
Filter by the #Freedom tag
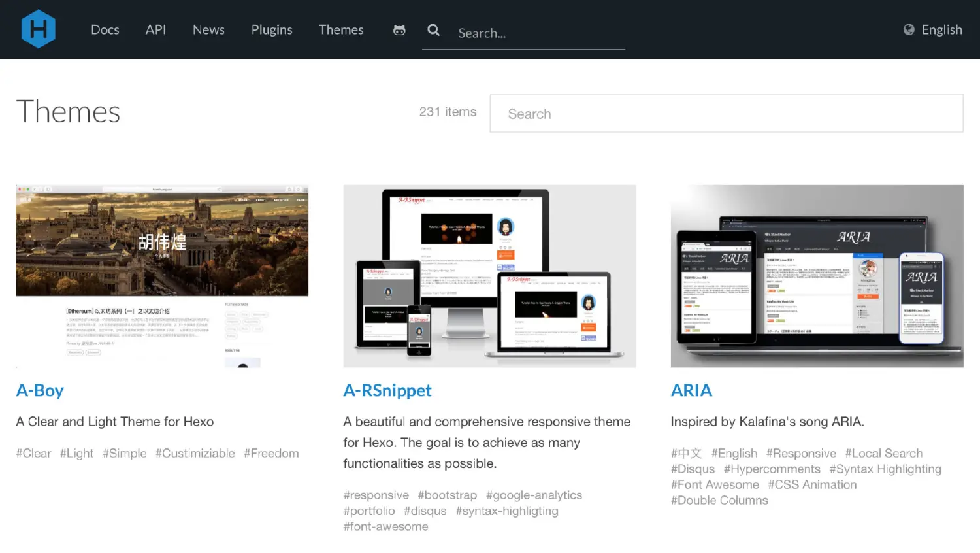point(271,453)
